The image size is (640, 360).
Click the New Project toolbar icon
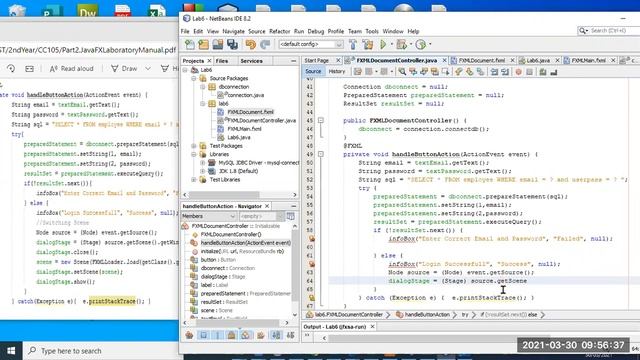pyautogui.click(x=204, y=44)
